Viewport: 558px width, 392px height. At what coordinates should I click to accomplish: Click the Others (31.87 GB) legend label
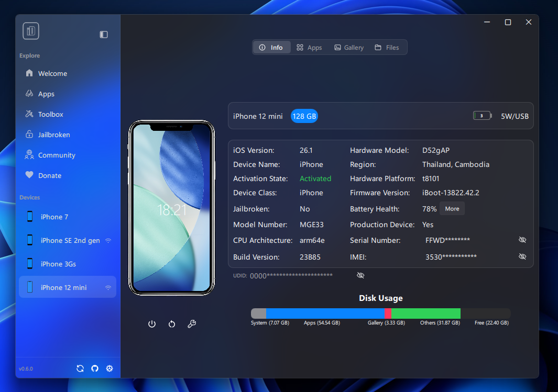[x=440, y=323]
